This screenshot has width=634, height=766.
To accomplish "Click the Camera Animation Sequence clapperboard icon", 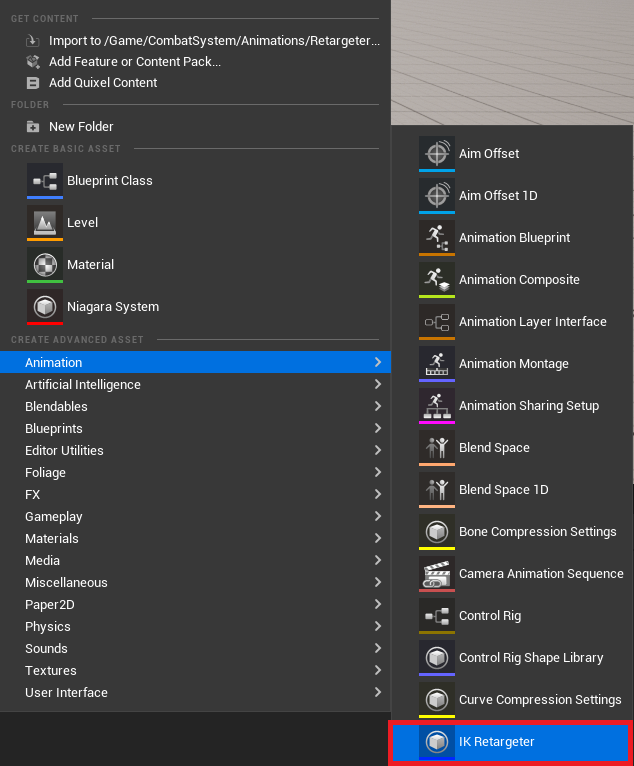I will (x=437, y=574).
